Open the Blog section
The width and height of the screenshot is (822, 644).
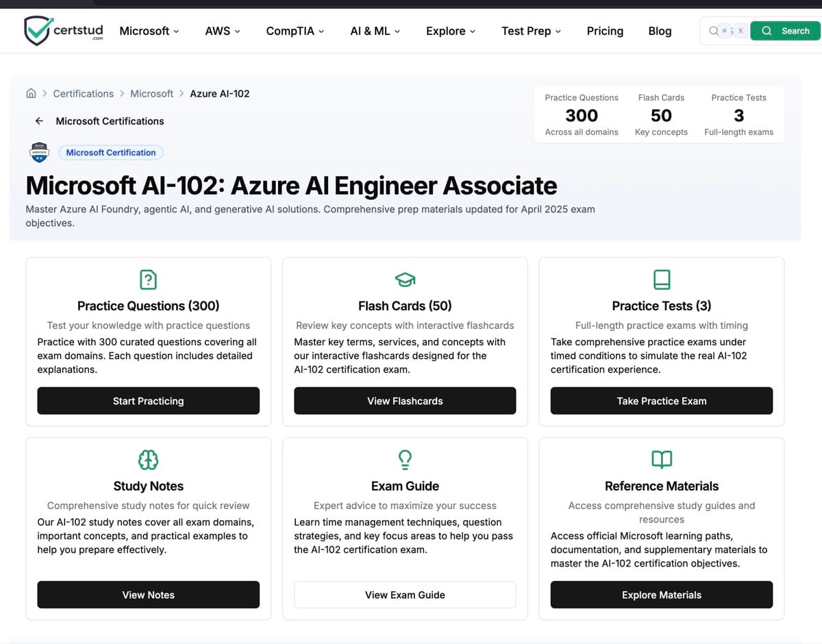(x=659, y=31)
